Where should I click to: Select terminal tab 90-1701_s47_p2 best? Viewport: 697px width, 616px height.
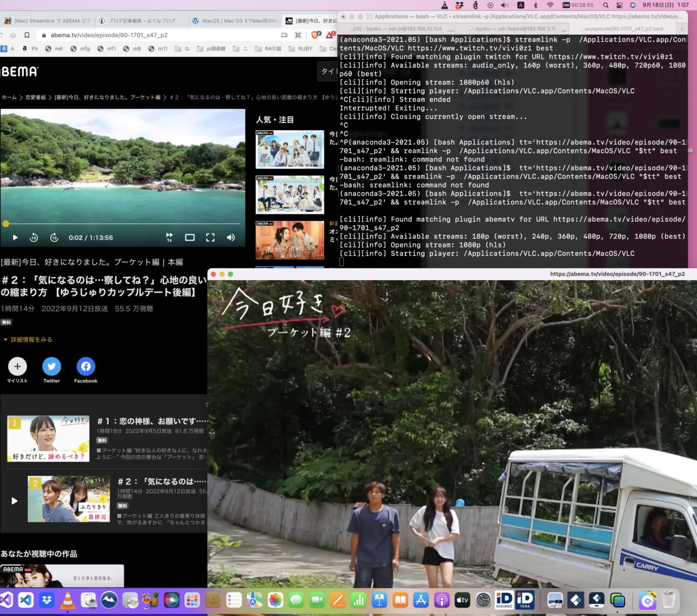tap(623, 28)
